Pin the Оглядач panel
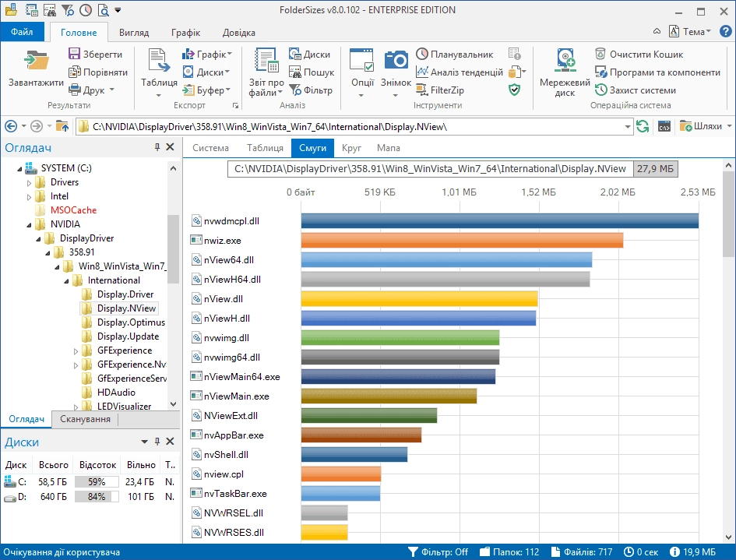736x560 pixels. [157, 147]
